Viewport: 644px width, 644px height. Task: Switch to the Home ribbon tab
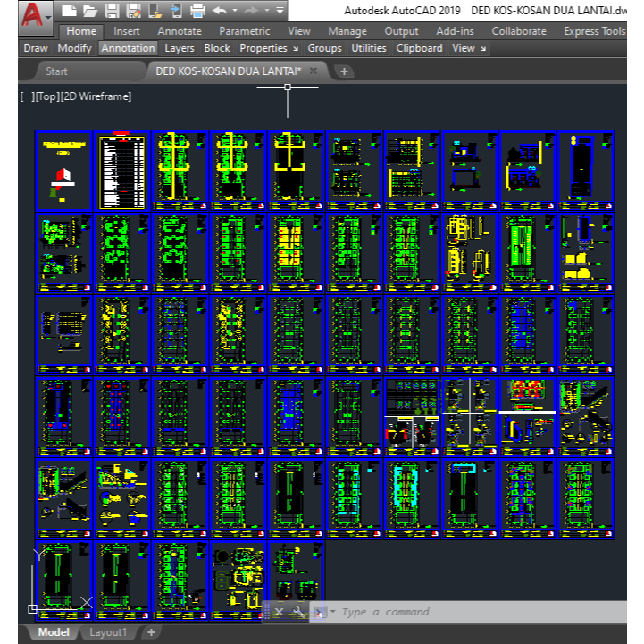[x=81, y=31]
